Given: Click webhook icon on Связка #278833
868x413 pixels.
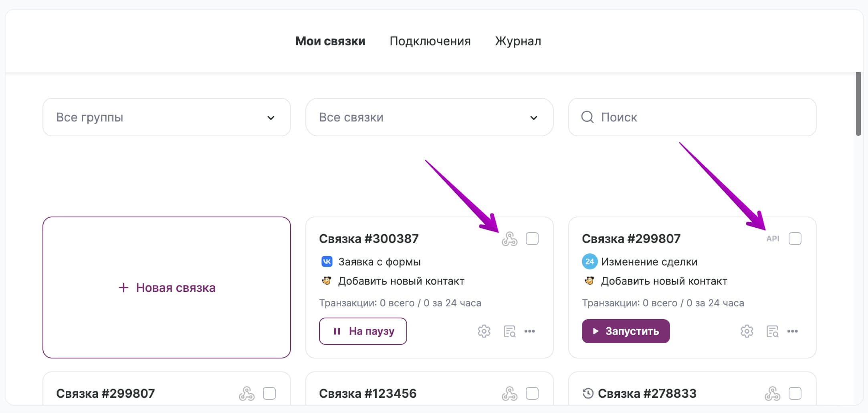Looking at the screenshot, I should (772, 393).
